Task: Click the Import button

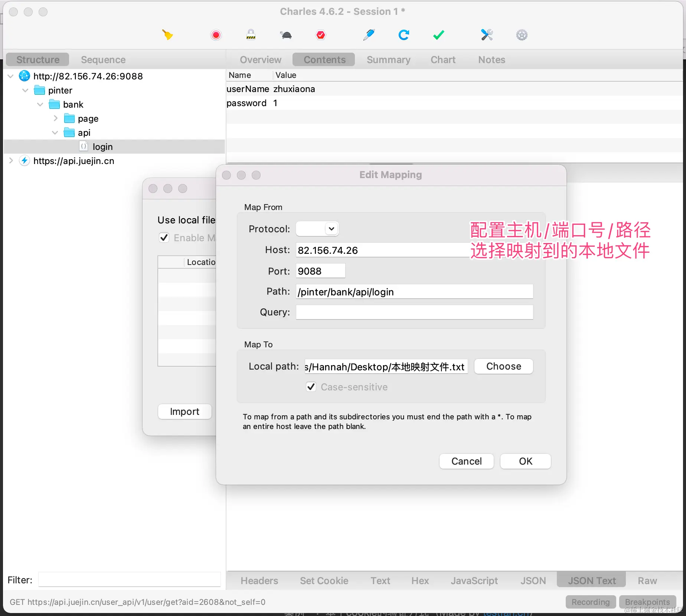Action: pos(184,412)
